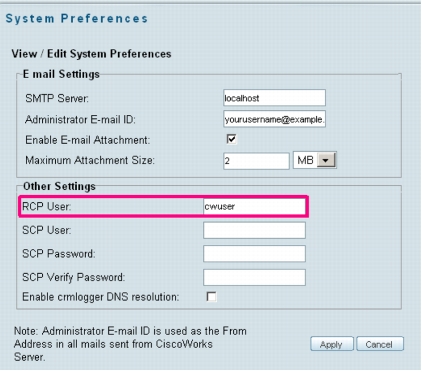This screenshot has width=422, height=372.
Task: Click the View / Edit System Preferences heading
Action: click(91, 54)
